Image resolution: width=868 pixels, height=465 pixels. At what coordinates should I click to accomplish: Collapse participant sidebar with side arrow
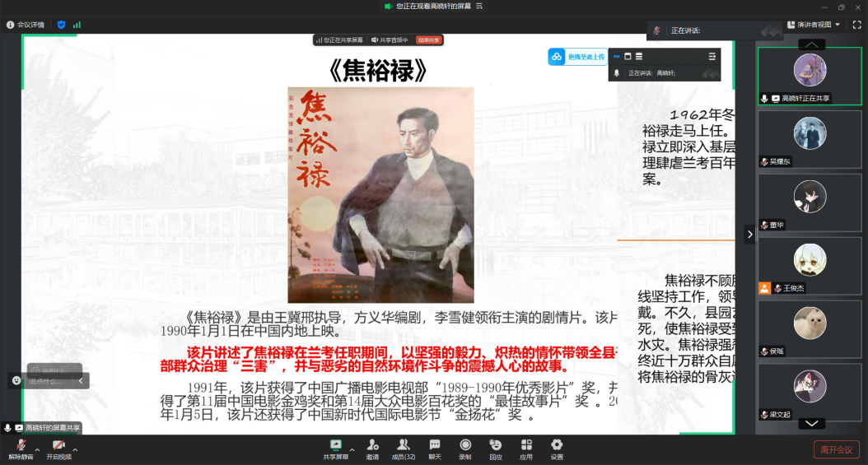(x=749, y=235)
